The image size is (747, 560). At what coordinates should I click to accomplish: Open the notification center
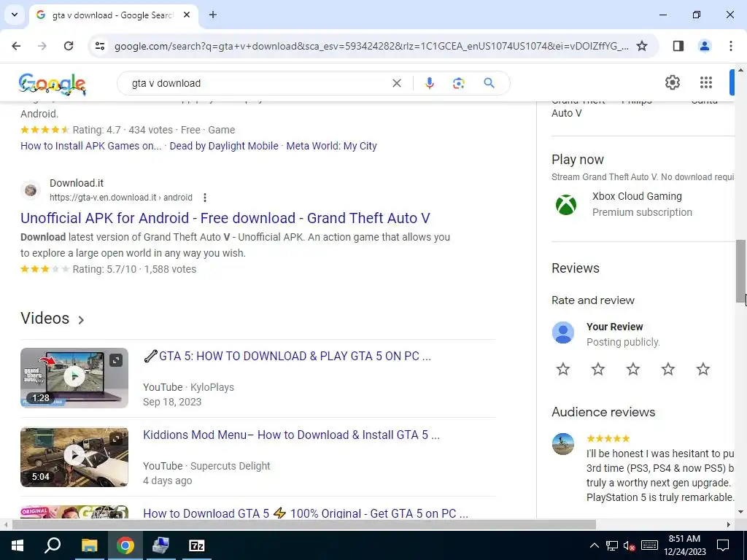click(x=723, y=545)
